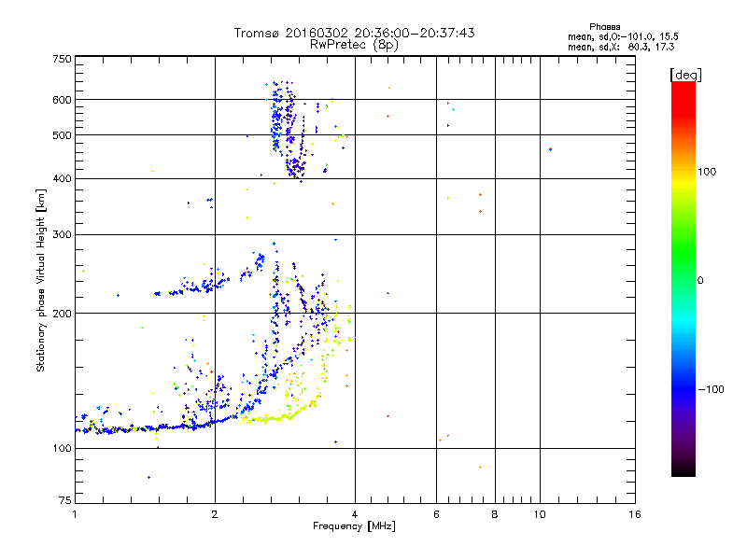Click the y-axis tick label '400'
Image resolution: width=747 pixels, height=560 pixels.
coord(62,179)
